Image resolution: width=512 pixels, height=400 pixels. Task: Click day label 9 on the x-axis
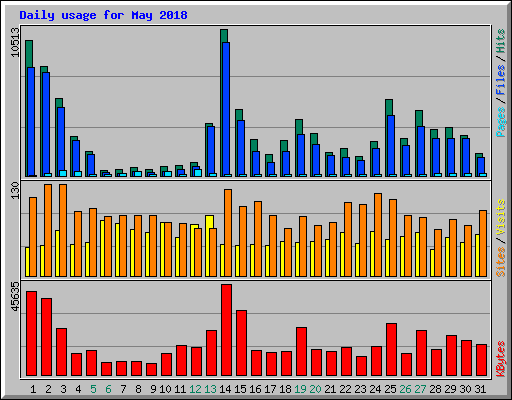(153, 389)
